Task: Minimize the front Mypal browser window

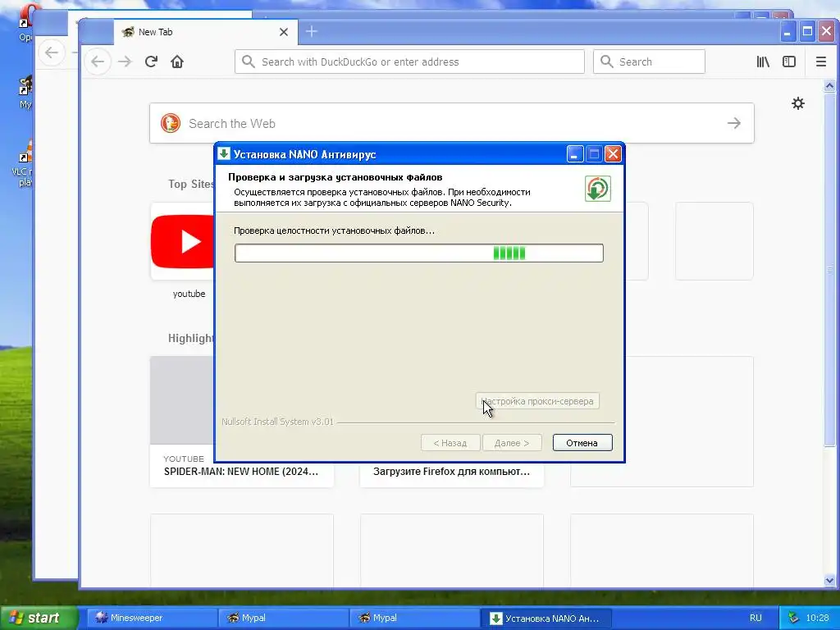Action: point(787,32)
